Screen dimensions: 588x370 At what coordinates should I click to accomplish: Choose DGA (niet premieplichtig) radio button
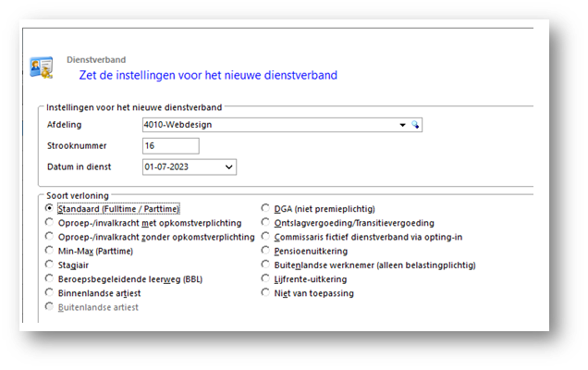pos(265,208)
